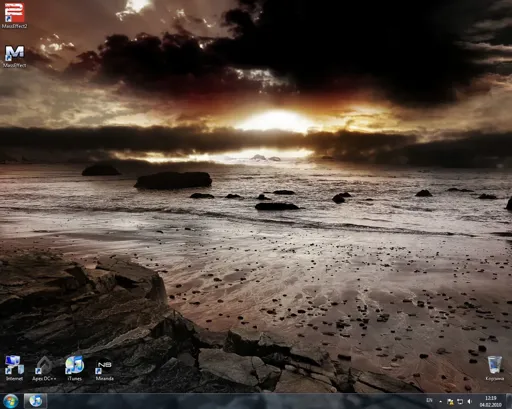This screenshot has height=409, width=512.
Task: Open the Action Center flag icon
Action: [x=450, y=402]
